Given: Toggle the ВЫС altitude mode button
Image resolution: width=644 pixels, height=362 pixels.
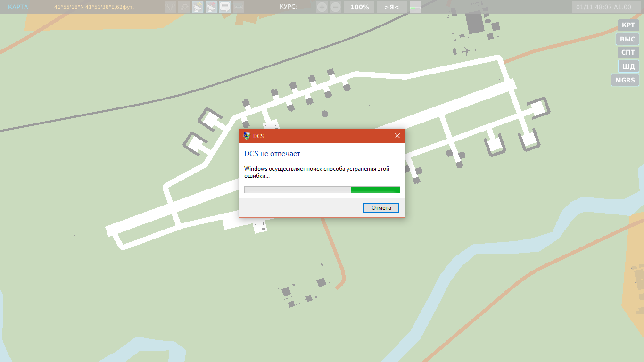Looking at the screenshot, I should [x=627, y=39].
